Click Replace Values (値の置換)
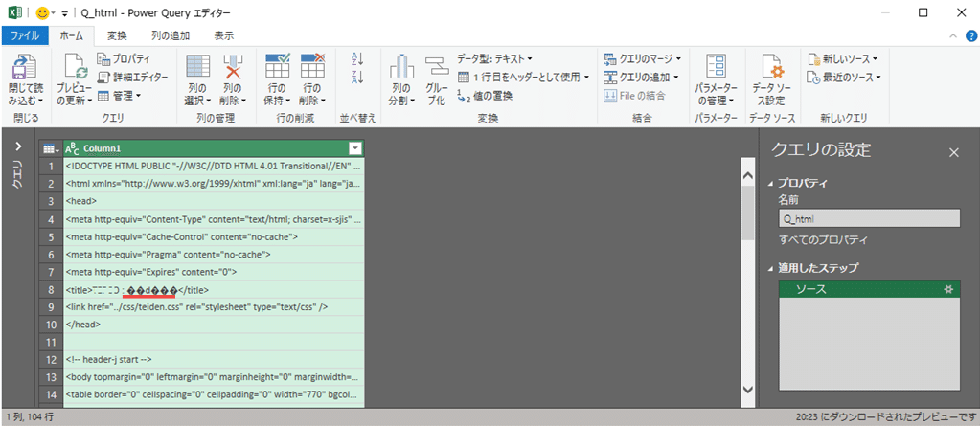The width and height of the screenshot is (980, 426). click(x=485, y=96)
